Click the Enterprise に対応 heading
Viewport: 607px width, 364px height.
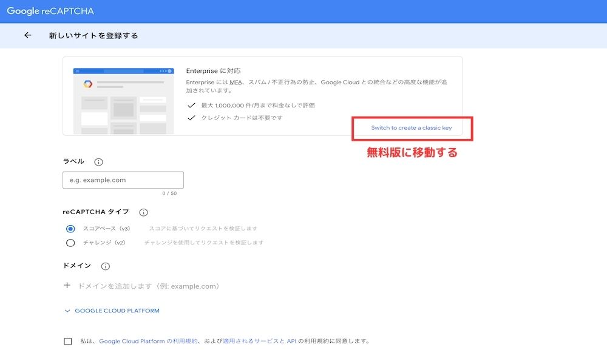click(213, 71)
